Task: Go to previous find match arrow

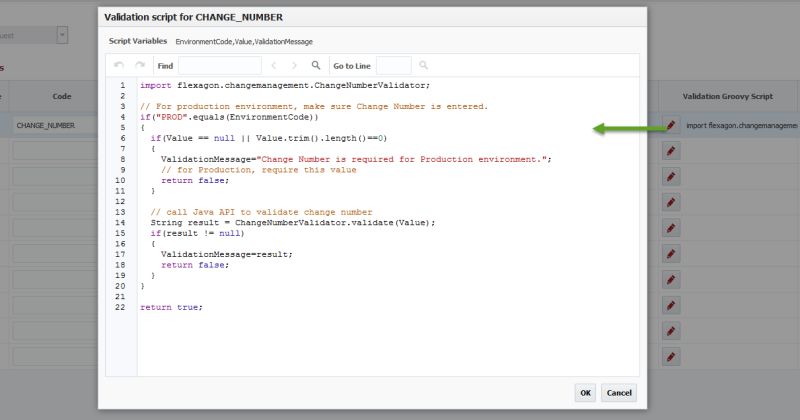Action: click(273, 65)
